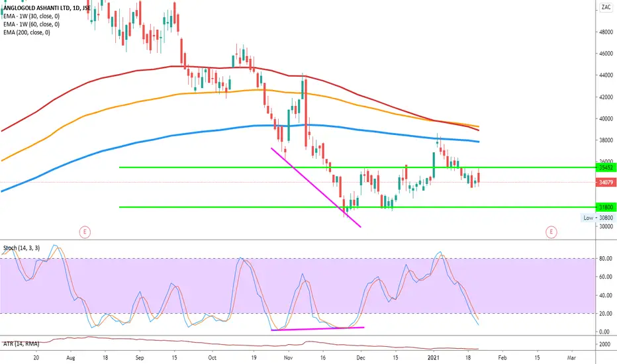
Task: Click the Stoch (14, 3, 3) indicator label
Action: point(22,248)
